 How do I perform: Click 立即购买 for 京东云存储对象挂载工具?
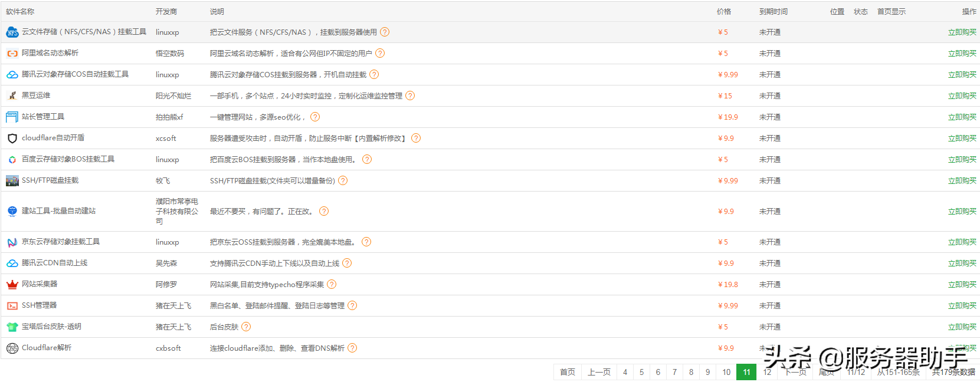point(962,242)
